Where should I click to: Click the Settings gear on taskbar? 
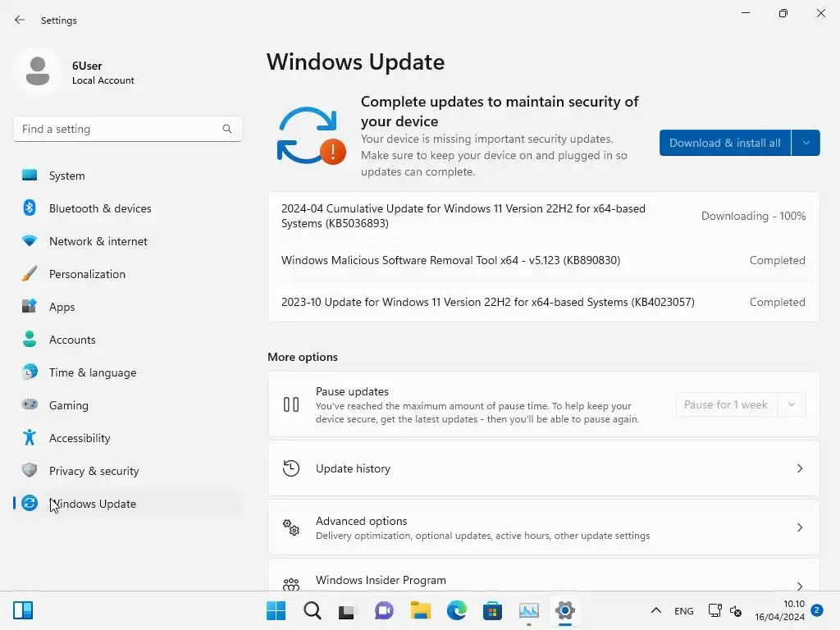click(x=564, y=610)
